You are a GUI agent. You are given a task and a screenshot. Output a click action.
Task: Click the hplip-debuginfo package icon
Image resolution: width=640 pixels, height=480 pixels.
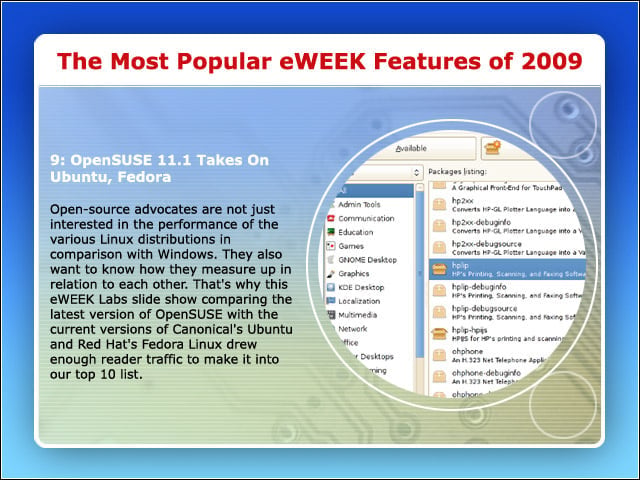coord(439,291)
